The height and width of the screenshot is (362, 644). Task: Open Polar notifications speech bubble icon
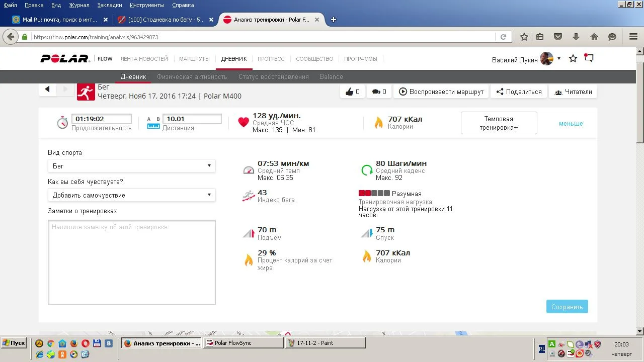pyautogui.click(x=589, y=58)
